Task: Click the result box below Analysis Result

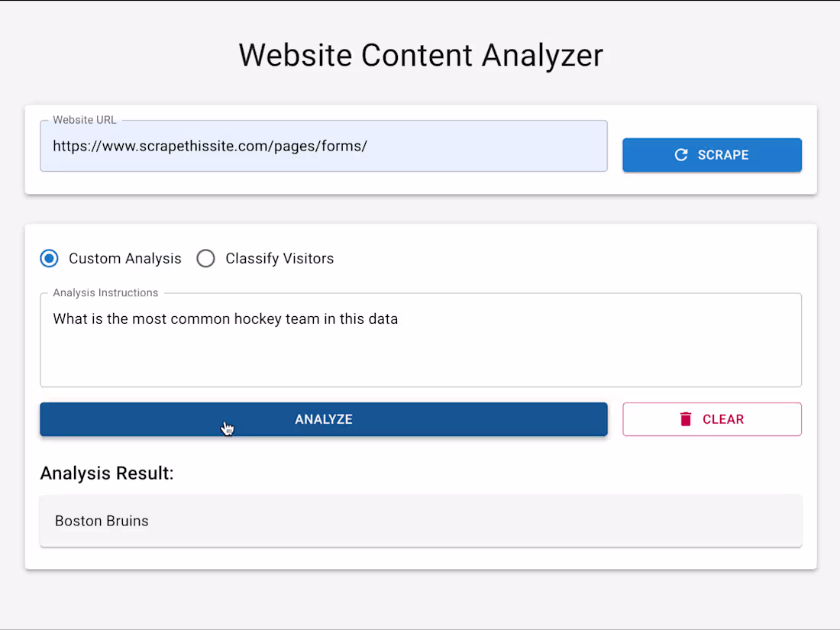Action: point(420,521)
